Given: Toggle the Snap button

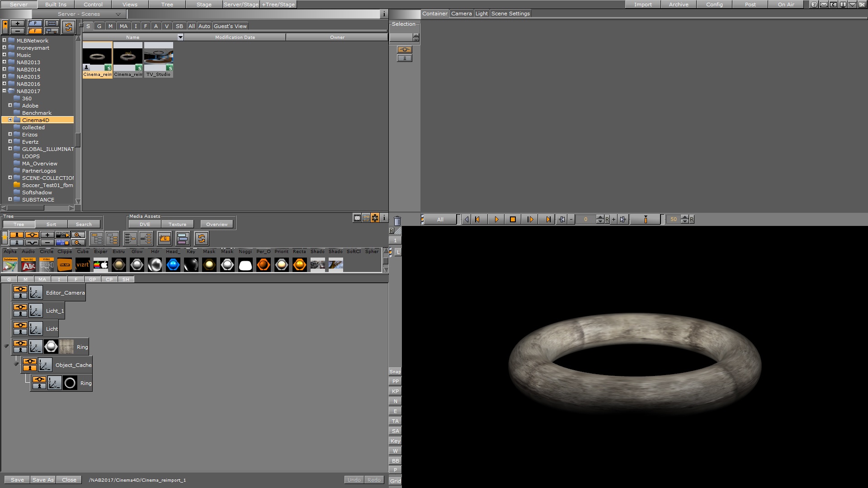Looking at the screenshot, I should pos(395,372).
